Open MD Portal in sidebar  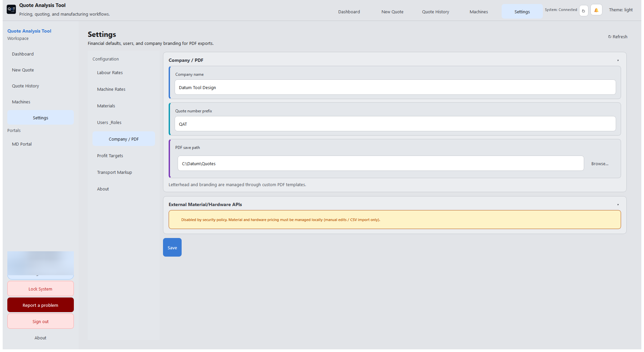point(41,144)
